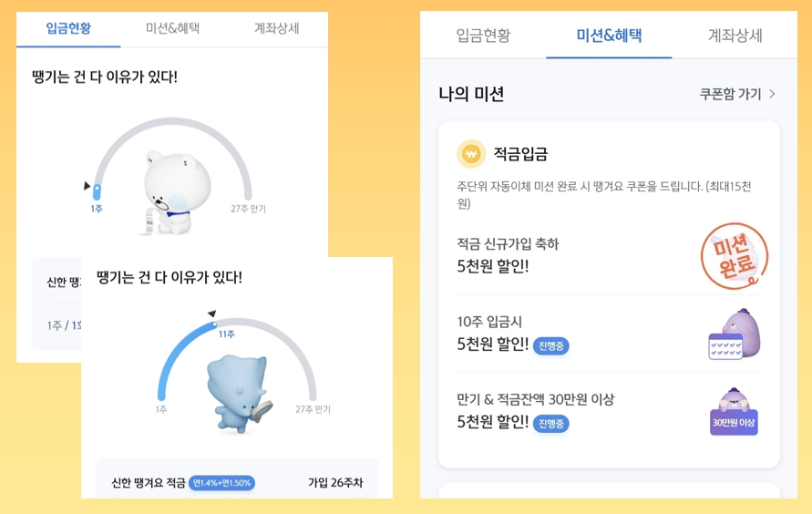The width and height of the screenshot is (812, 514).
Task: Select 계좌상세 tab in left panel
Action: click(276, 28)
